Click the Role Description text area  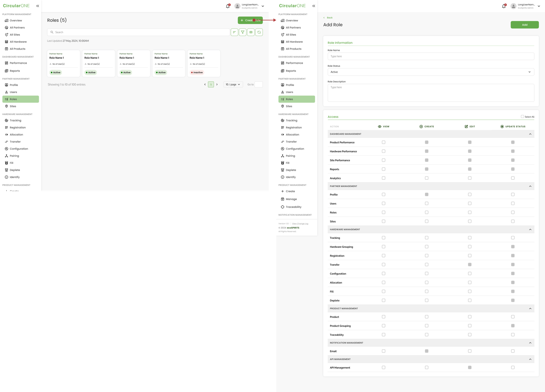431,93
